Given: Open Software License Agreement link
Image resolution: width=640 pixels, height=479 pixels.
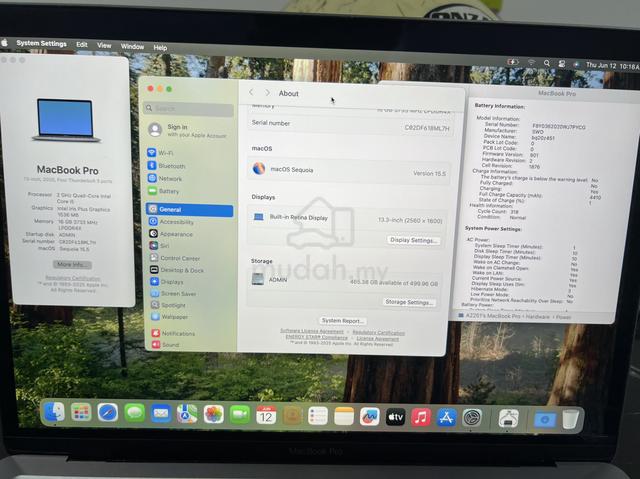Looking at the screenshot, I should pos(312,331).
